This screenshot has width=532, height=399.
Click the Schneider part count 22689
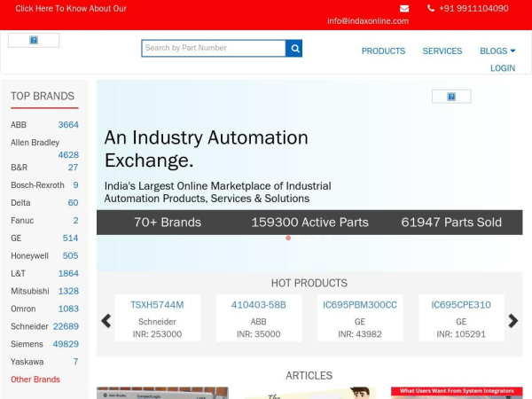tap(66, 326)
